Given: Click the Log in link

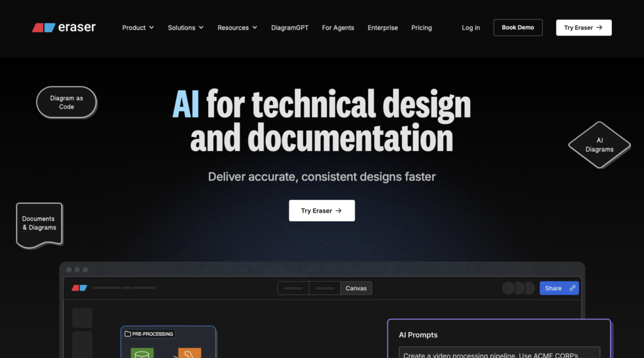Looking at the screenshot, I should click(x=470, y=28).
